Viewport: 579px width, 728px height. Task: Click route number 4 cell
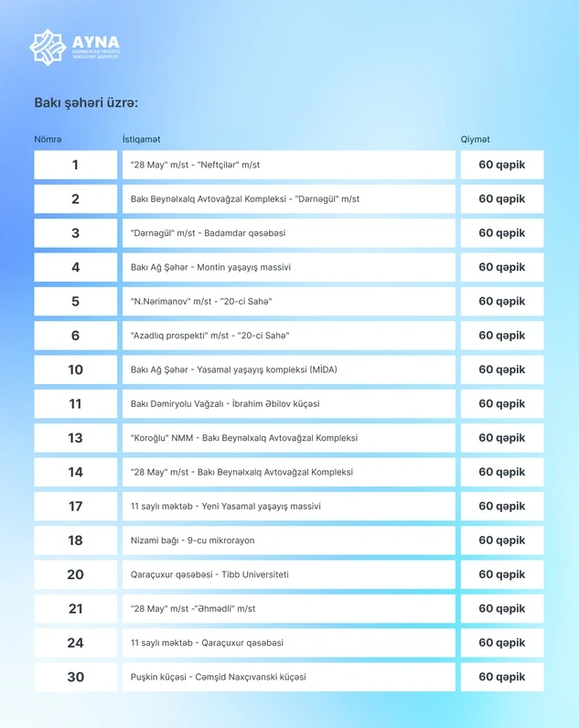75,267
